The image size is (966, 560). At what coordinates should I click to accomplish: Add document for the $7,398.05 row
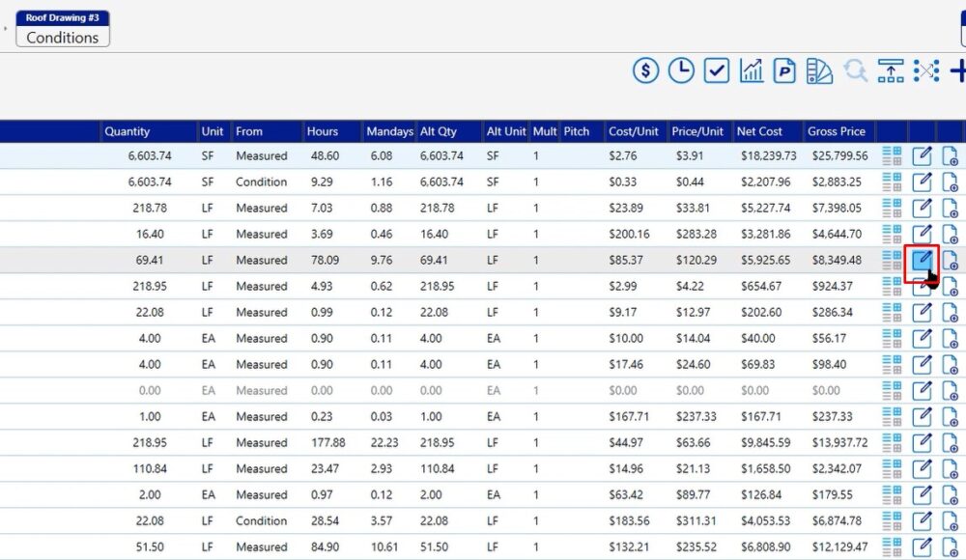[950, 208]
